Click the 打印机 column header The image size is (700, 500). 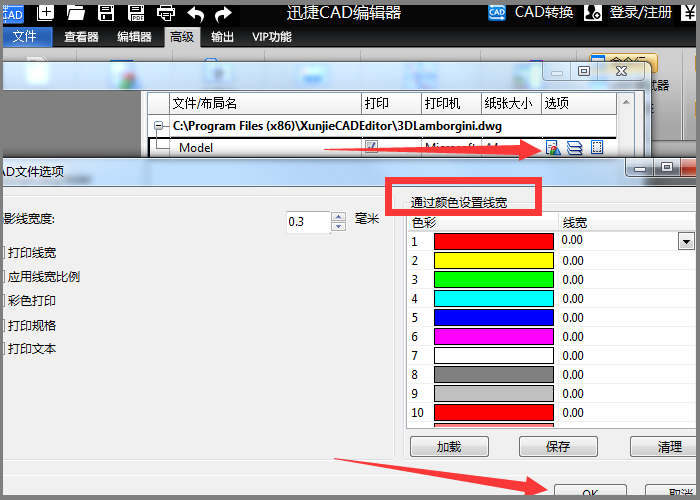(451, 103)
